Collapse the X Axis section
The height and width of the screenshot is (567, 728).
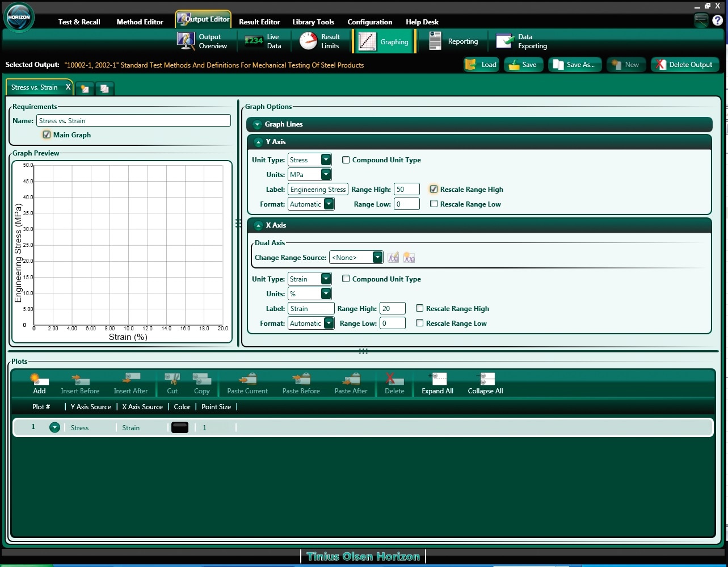258,226
